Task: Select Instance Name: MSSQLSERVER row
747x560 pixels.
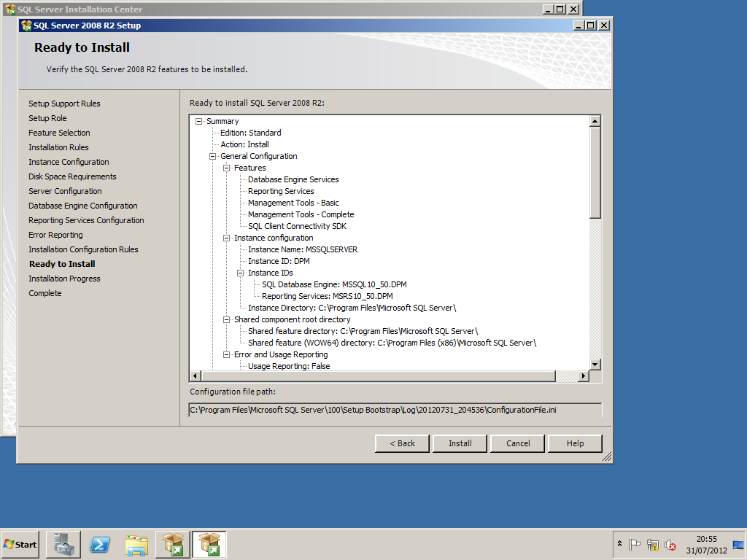Action: point(303,249)
